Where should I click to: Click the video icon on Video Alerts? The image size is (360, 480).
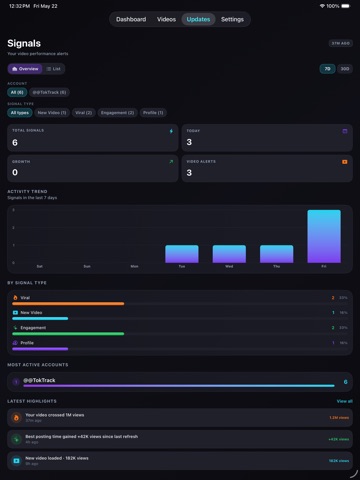pyautogui.click(x=345, y=162)
